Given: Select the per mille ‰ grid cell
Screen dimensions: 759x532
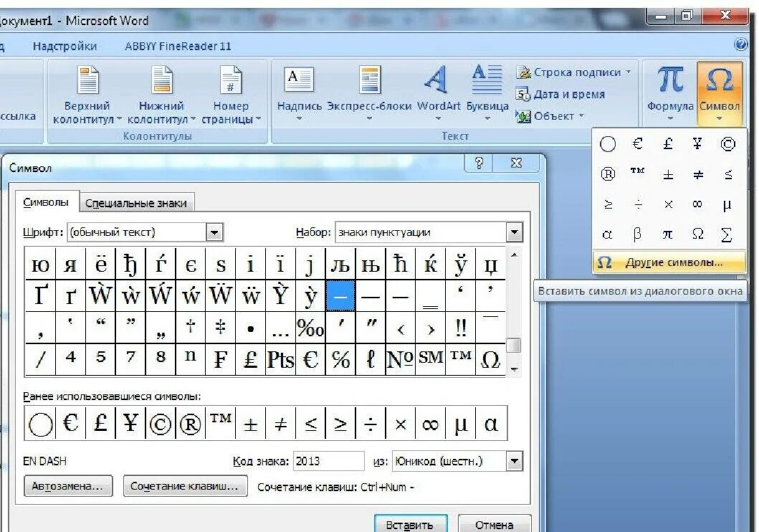Looking at the screenshot, I should (310, 328).
